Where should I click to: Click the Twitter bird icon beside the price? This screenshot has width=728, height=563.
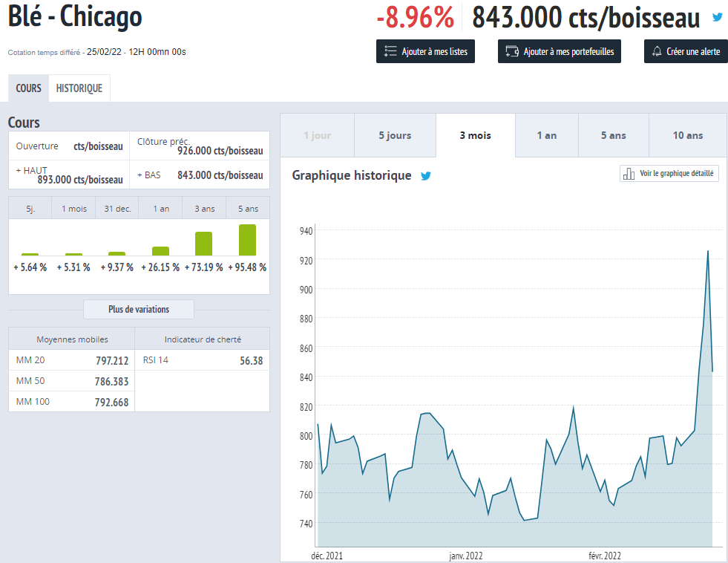[718, 18]
